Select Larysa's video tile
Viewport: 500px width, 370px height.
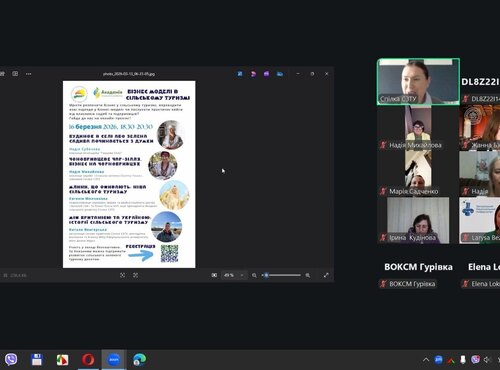pos(480,220)
